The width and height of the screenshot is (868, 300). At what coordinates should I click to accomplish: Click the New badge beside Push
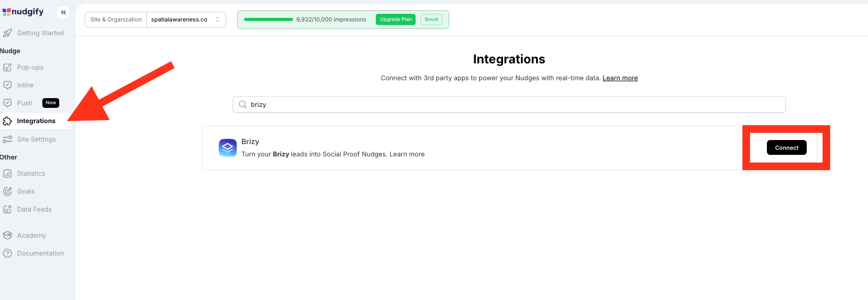click(x=51, y=103)
